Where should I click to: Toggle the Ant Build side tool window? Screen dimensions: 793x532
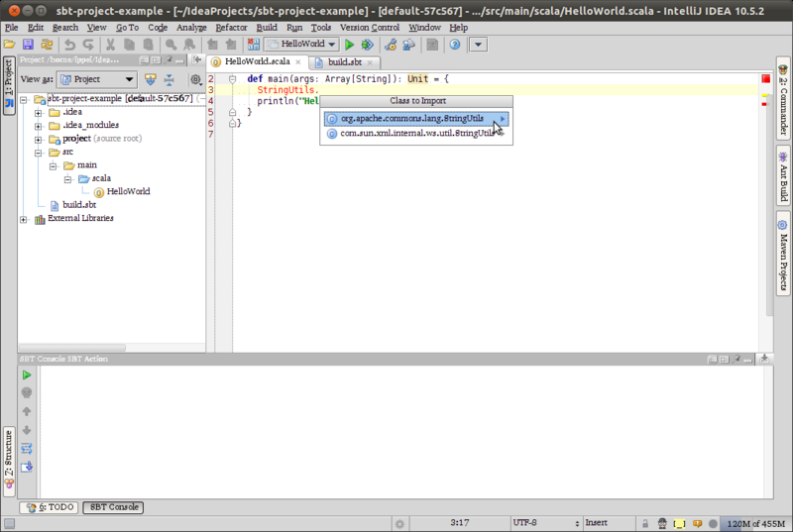[x=783, y=175]
